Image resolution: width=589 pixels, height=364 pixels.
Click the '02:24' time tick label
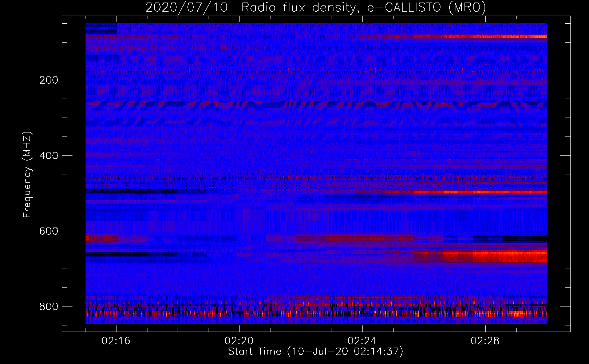[x=362, y=341]
